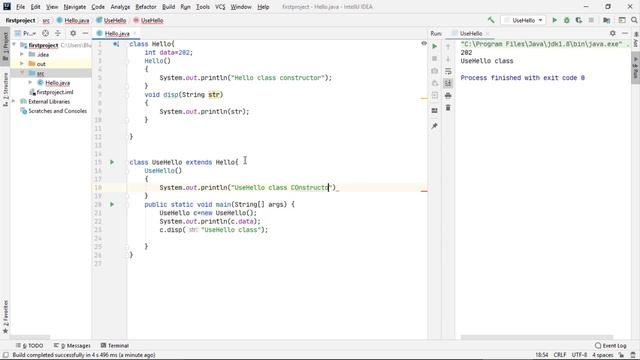Click the Search Everywhere magnifier icon

pyautogui.click(x=634, y=20)
